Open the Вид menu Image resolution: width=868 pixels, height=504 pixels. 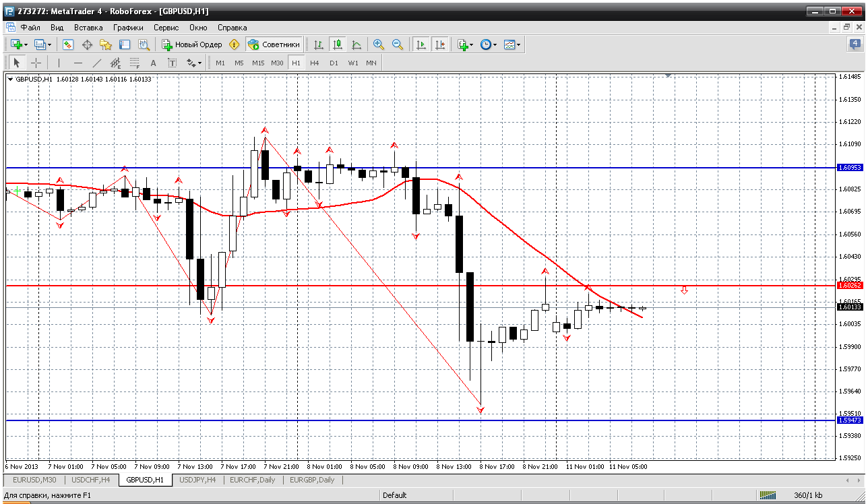(x=57, y=28)
